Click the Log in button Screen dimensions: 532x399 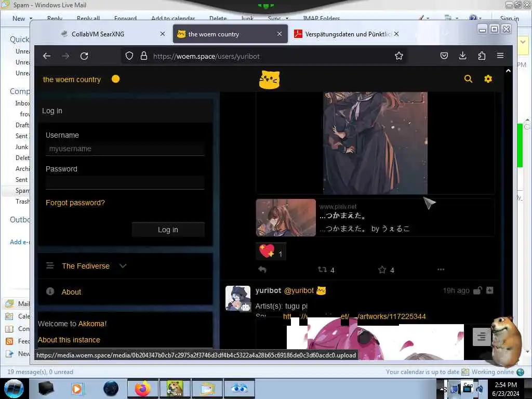coord(168,230)
